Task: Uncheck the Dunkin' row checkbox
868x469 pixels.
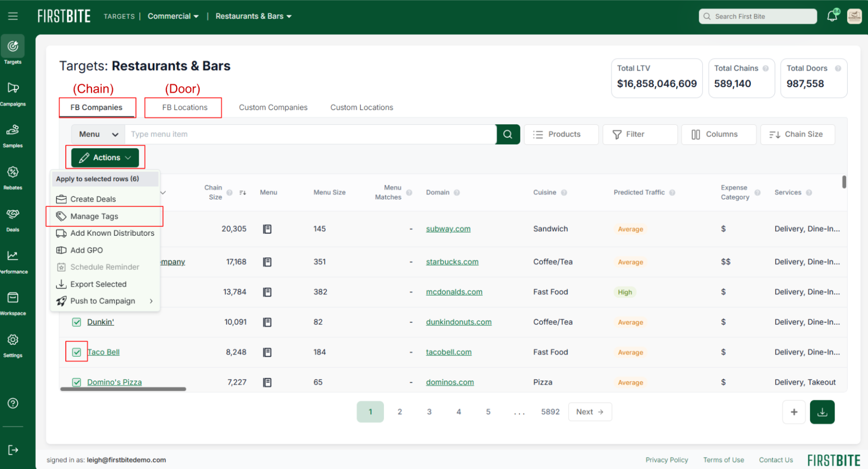Action: 76,322
